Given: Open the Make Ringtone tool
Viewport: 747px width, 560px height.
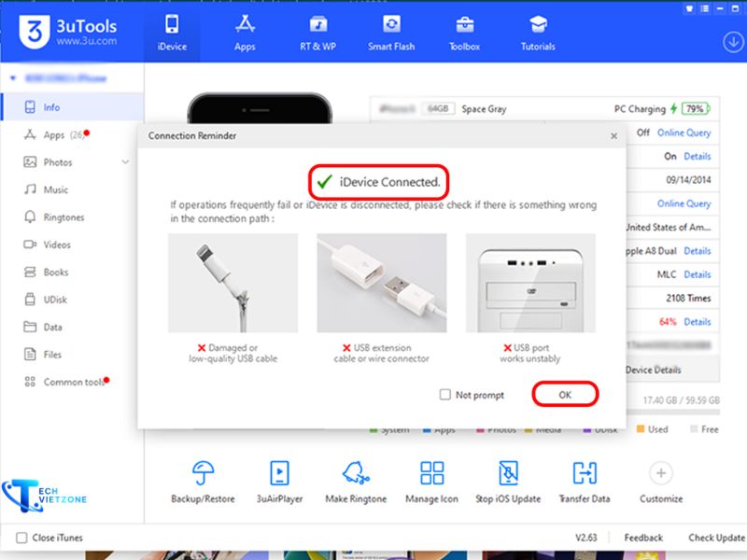Looking at the screenshot, I should [x=356, y=482].
